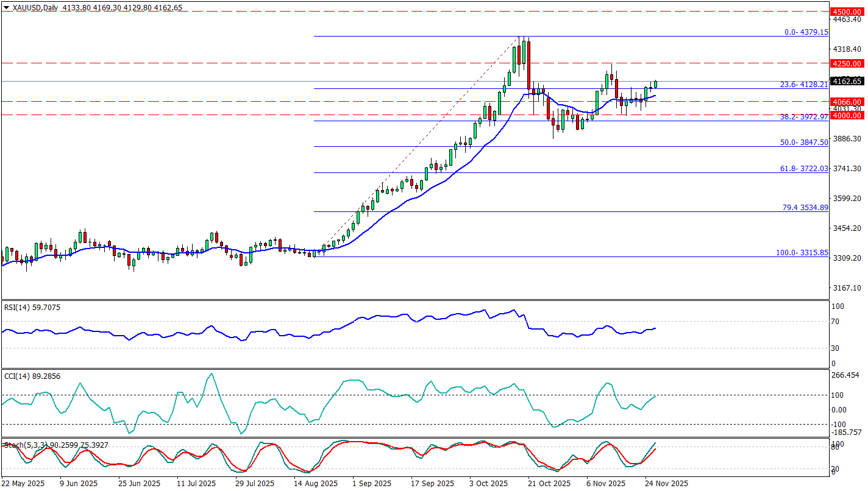This screenshot has height=491, width=868.
Task: Select the Fibonacci 23.6- 4128.21 level label
Action: (804, 85)
